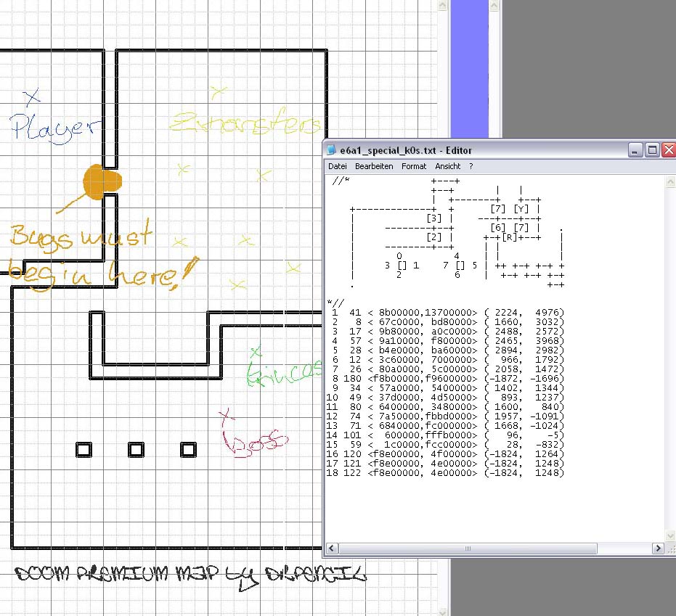676x616 pixels.
Task: Maximize the e6a1_special_k0s.txt Editor window
Action: pos(652,150)
